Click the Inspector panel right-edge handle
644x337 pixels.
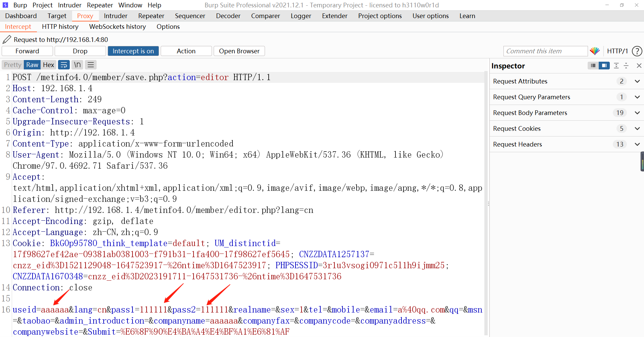(x=642, y=162)
